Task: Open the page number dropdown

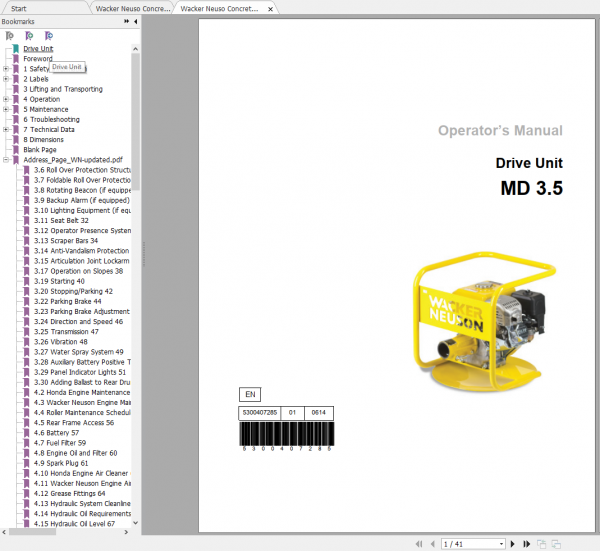Action: pyautogui.click(x=501, y=544)
